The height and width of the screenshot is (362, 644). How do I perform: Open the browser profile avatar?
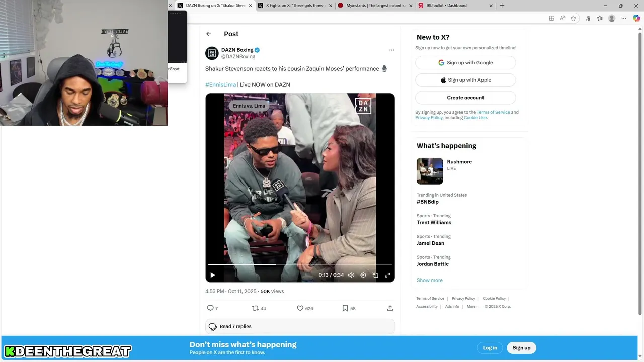tap(612, 18)
